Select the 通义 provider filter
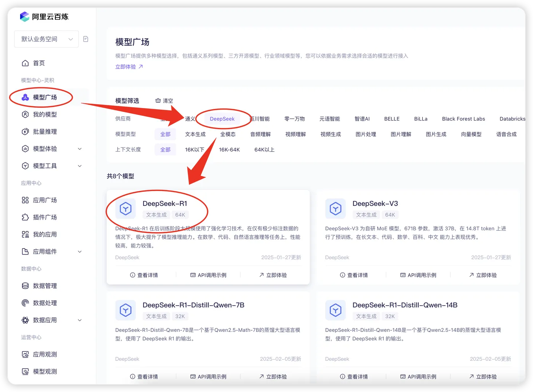Screen dimensions: 533x392 click(x=190, y=119)
